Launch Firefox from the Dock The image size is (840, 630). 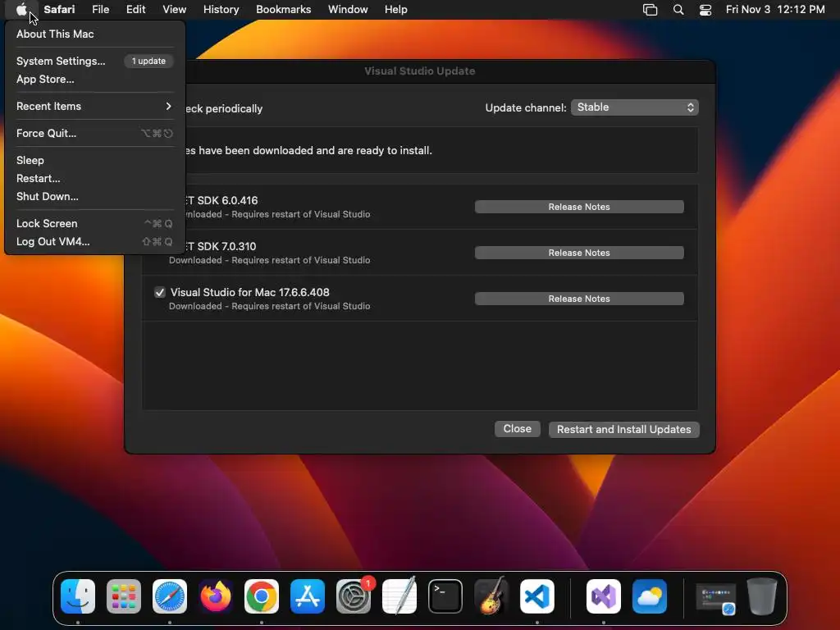point(216,596)
